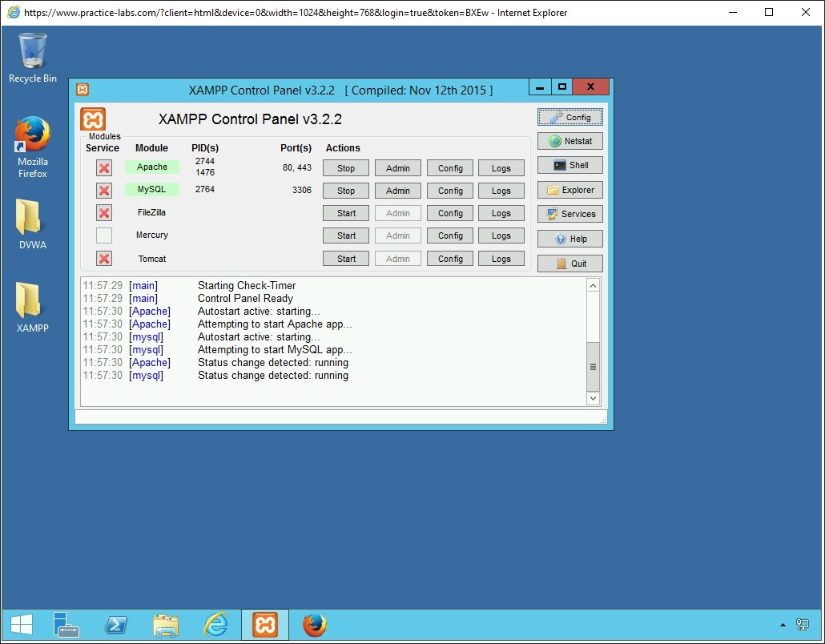Viewport: 825px width, 644px height.
Task: Switch to XAMPP in the taskbar
Action: coord(264,625)
